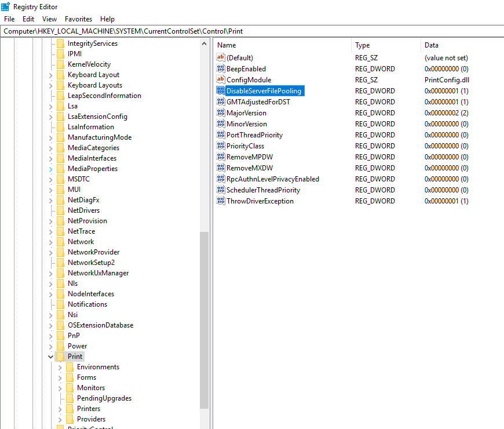The height and width of the screenshot is (429, 504).
Task: Select the Environments subkey
Action: coord(97,366)
